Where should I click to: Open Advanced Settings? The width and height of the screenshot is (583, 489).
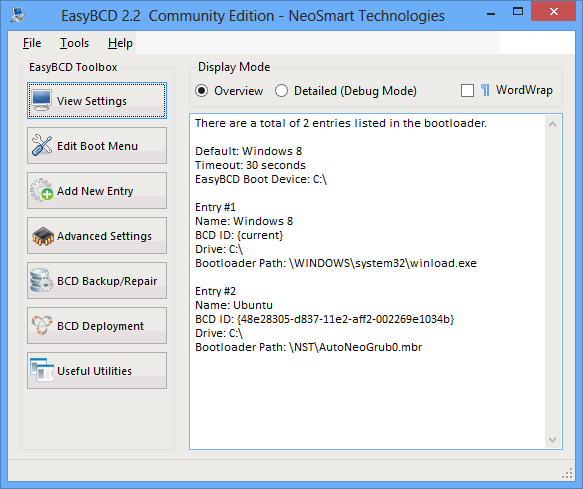(x=97, y=236)
